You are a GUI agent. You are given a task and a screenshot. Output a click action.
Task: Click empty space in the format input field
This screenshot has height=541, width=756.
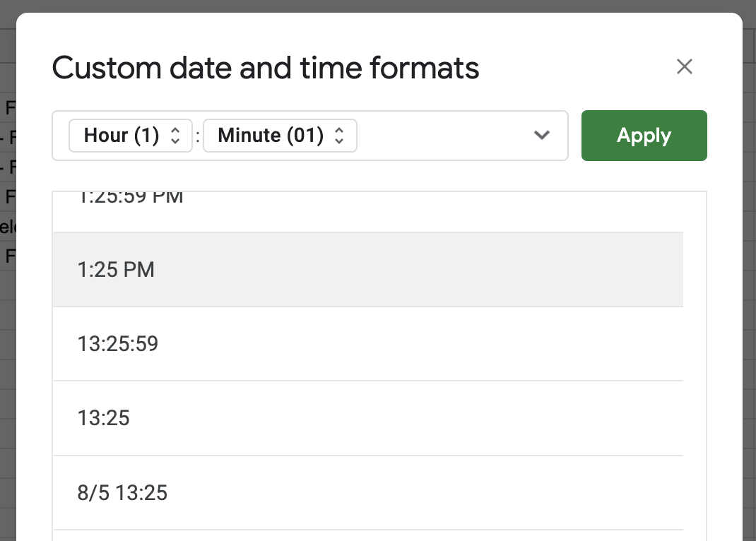[x=444, y=136]
